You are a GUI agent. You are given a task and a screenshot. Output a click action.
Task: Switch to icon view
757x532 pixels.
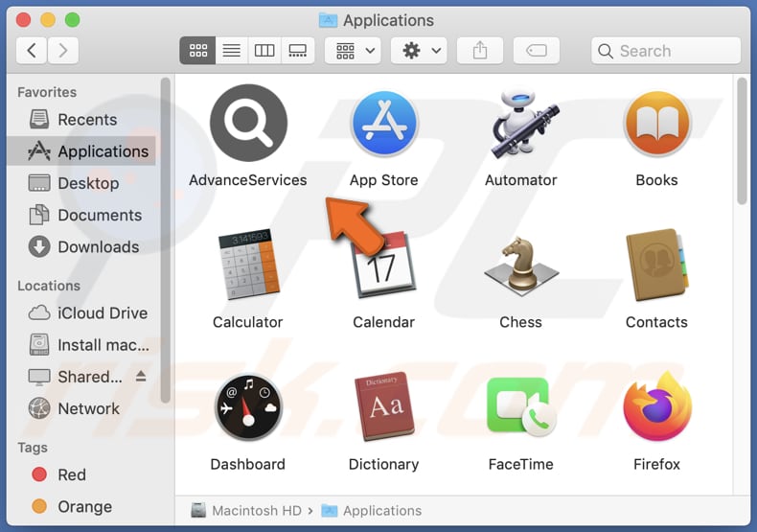click(198, 50)
